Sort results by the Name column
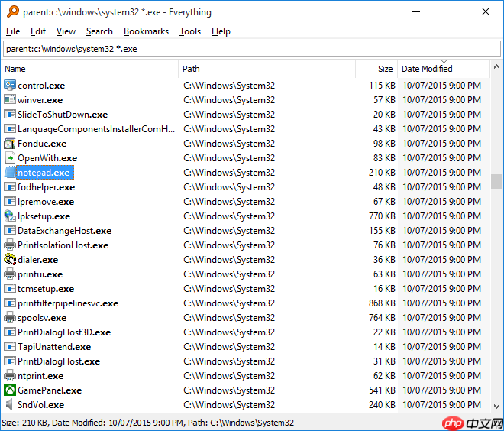Image resolution: width=504 pixels, height=431 pixels. click(x=90, y=69)
